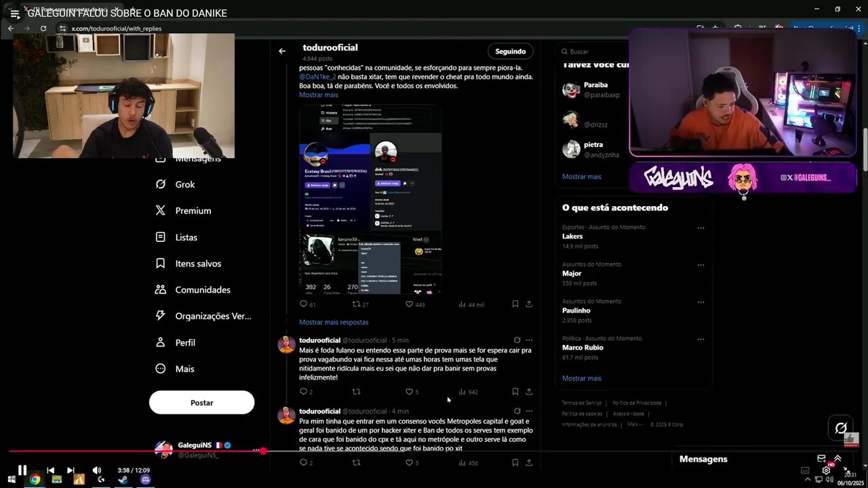Open Grok from the sidebar

pos(175,184)
